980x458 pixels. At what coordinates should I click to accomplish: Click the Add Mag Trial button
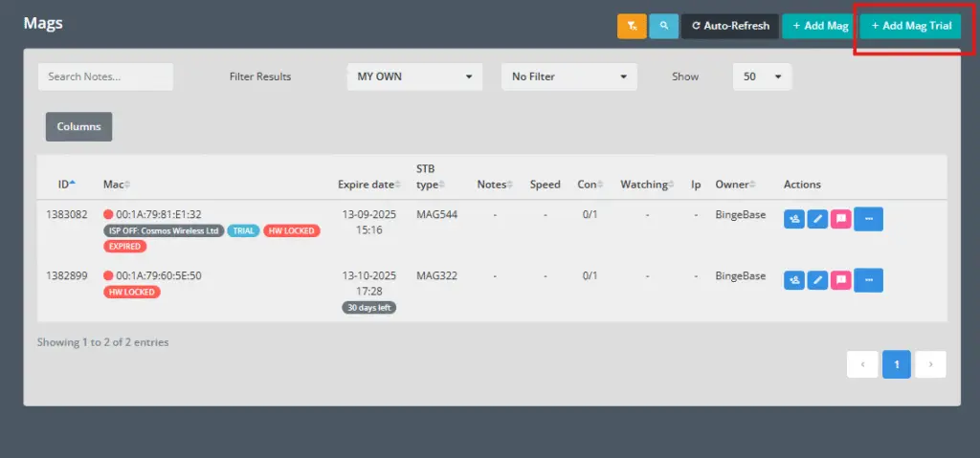[x=910, y=27]
